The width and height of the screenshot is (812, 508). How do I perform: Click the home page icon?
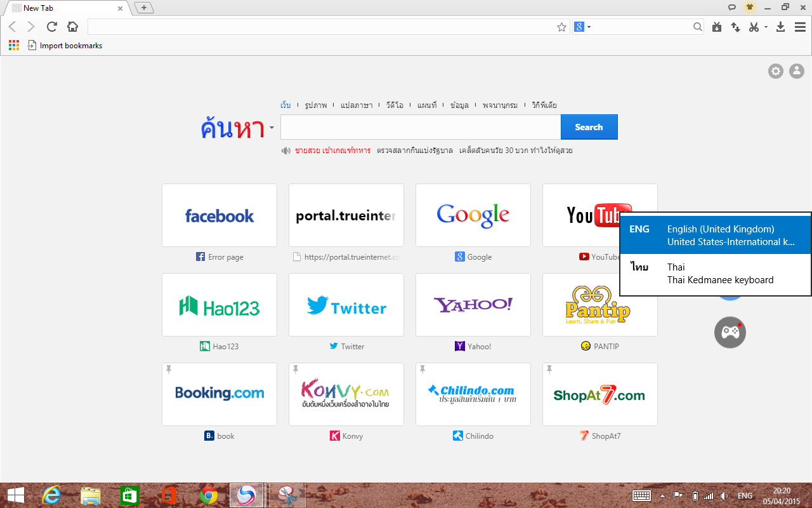tap(73, 27)
